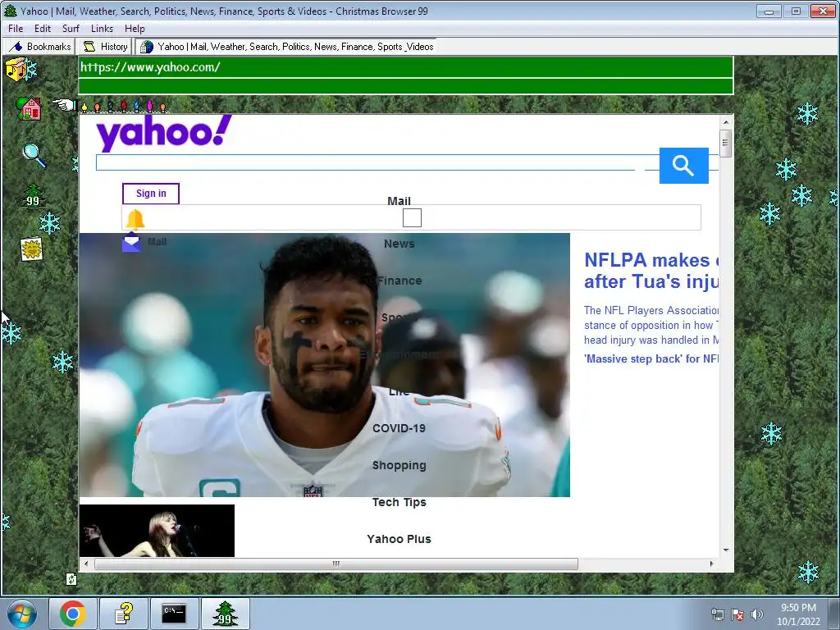Click Yahoo's blue search button
This screenshot has width=840, height=630.
pyautogui.click(x=683, y=166)
